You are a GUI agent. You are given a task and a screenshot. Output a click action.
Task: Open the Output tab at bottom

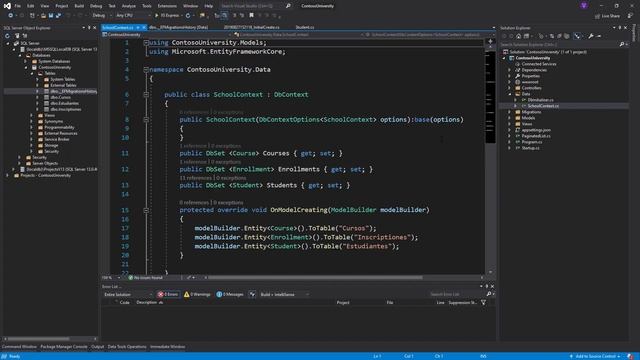[x=97, y=347]
